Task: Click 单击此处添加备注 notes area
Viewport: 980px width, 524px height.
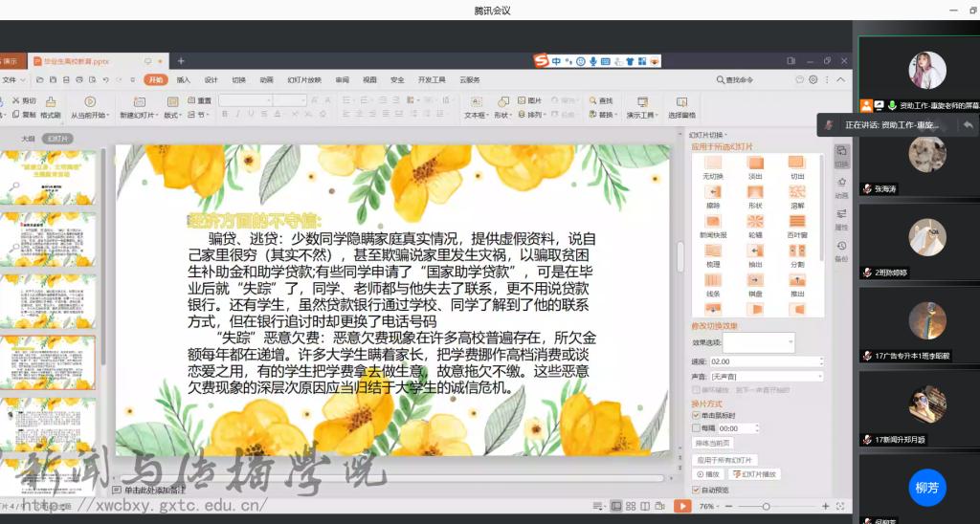Action: coord(156,491)
